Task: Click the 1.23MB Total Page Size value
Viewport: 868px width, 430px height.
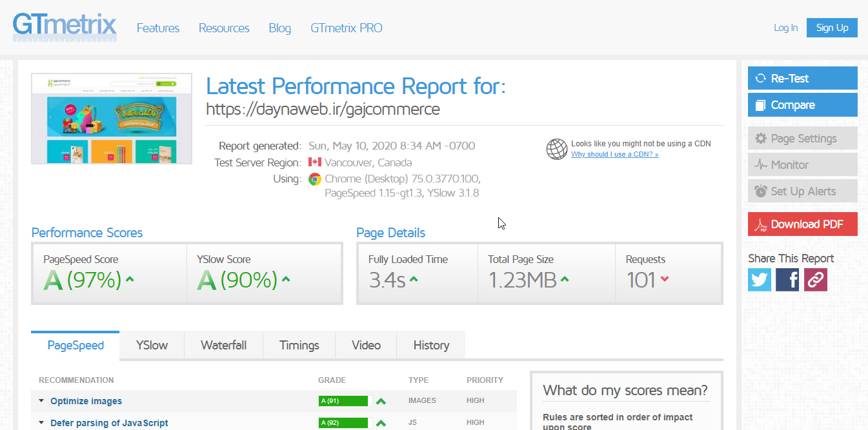Action: [522, 280]
